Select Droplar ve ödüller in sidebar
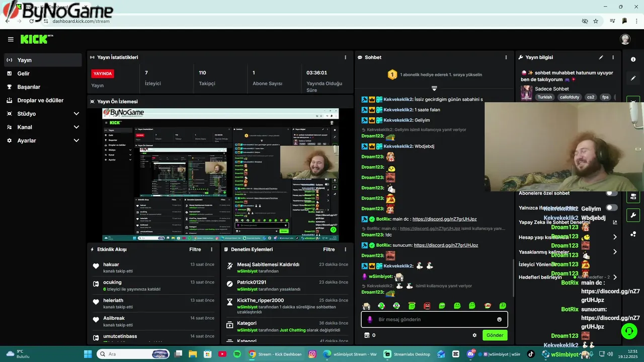Viewport: 644px width, 362px height. [43, 101]
